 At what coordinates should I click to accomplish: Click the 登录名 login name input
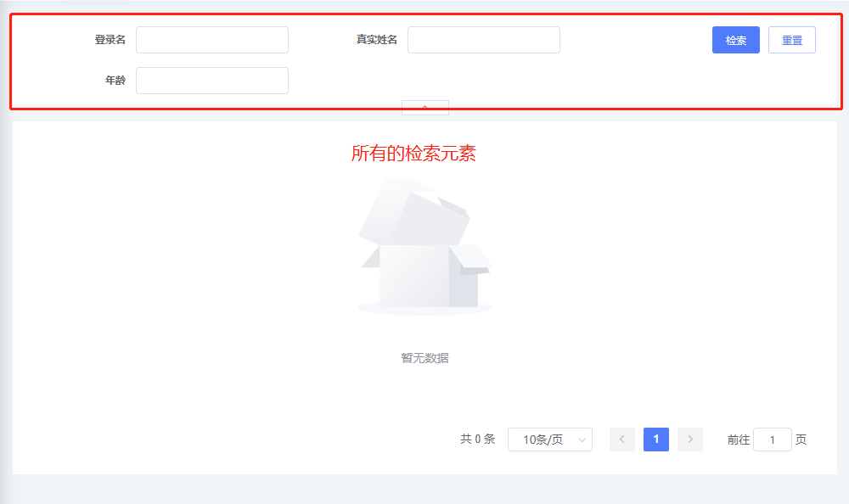click(212, 40)
